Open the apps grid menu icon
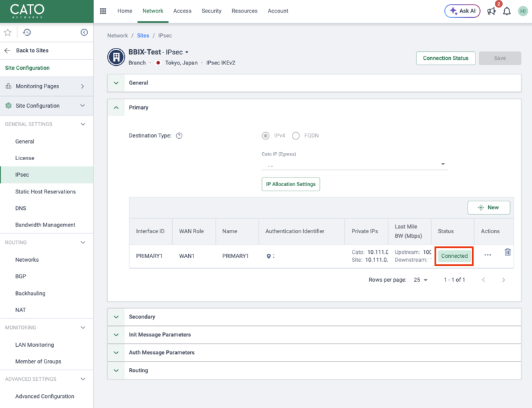The height and width of the screenshot is (408, 532). pos(103,11)
